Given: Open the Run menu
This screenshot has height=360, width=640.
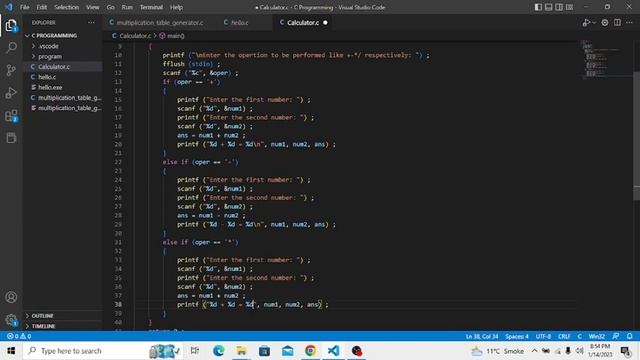Looking at the screenshot, I should (x=127, y=7).
